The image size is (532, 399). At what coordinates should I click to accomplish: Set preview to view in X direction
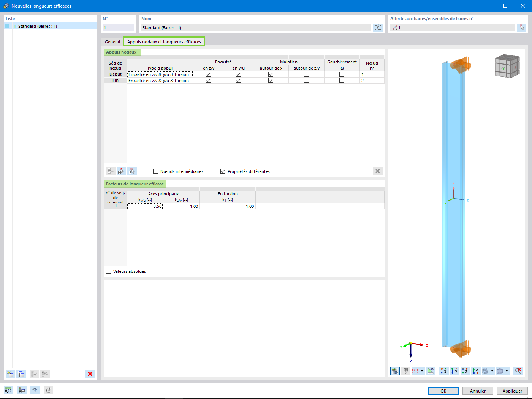pyautogui.click(x=443, y=371)
